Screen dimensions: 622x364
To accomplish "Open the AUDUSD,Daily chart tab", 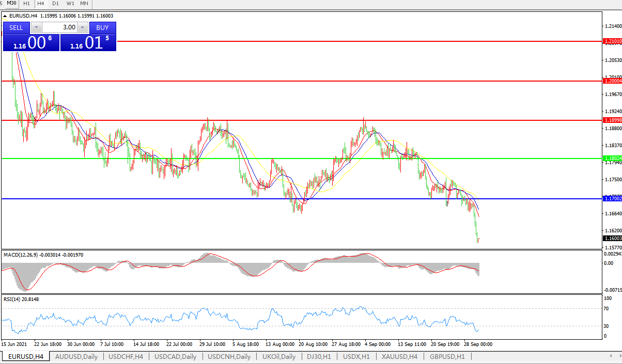I will click(x=76, y=356).
